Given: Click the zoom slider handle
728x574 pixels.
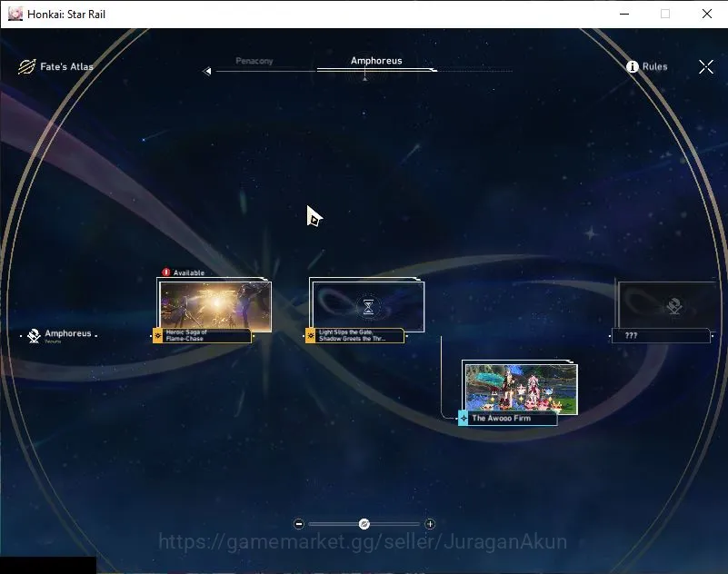Looking at the screenshot, I should point(364,524).
